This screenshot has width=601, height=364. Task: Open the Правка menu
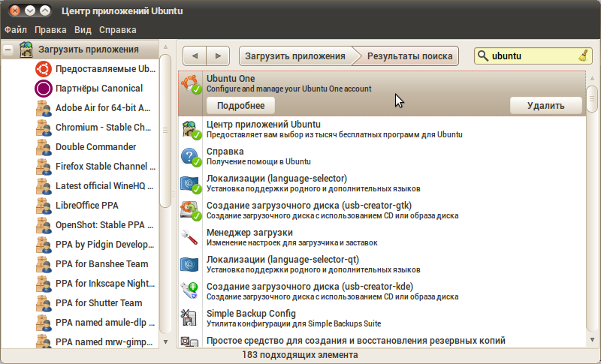(x=50, y=30)
